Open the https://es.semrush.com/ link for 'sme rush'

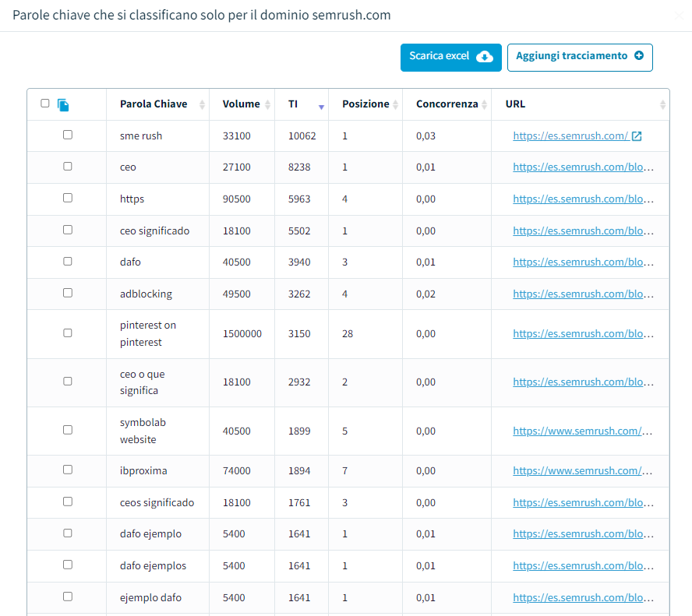point(570,136)
